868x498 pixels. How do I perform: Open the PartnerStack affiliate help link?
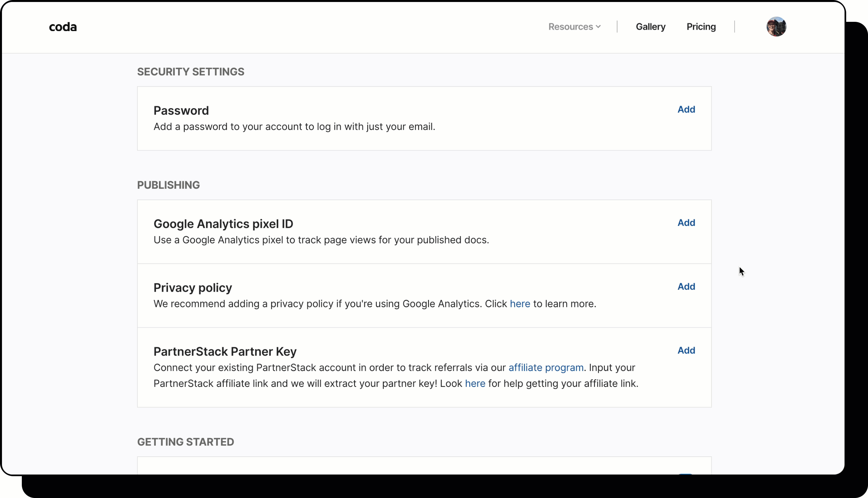coord(475,383)
